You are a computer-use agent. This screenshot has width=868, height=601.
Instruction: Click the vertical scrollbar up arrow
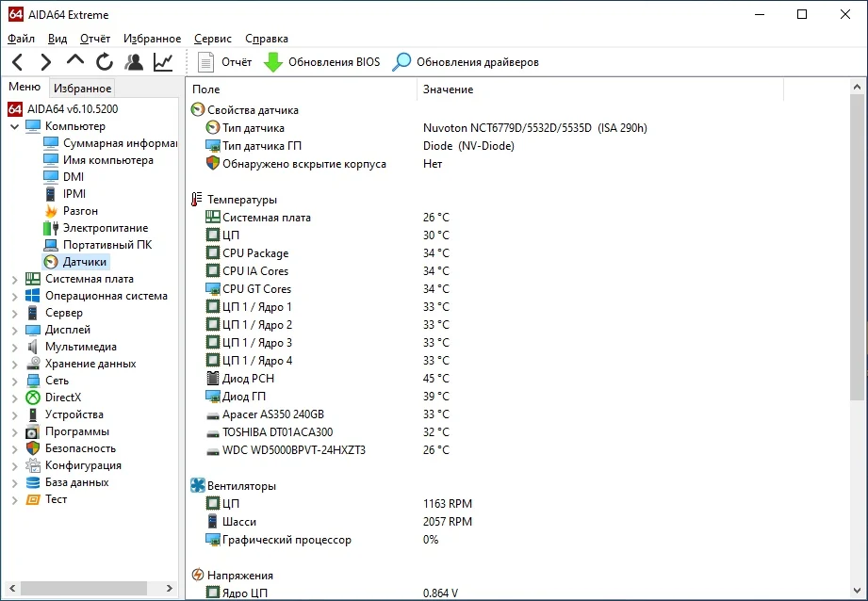(857, 87)
